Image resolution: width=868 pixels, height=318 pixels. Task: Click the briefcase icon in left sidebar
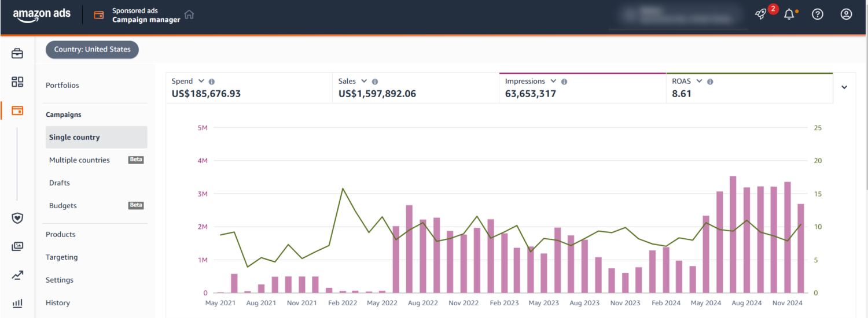click(17, 54)
